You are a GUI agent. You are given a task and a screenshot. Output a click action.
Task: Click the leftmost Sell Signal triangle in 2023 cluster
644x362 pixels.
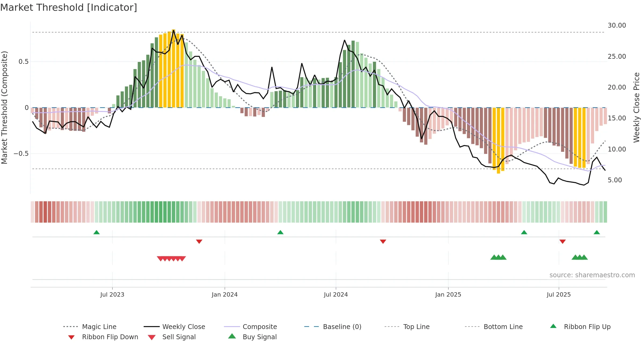[160, 258]
